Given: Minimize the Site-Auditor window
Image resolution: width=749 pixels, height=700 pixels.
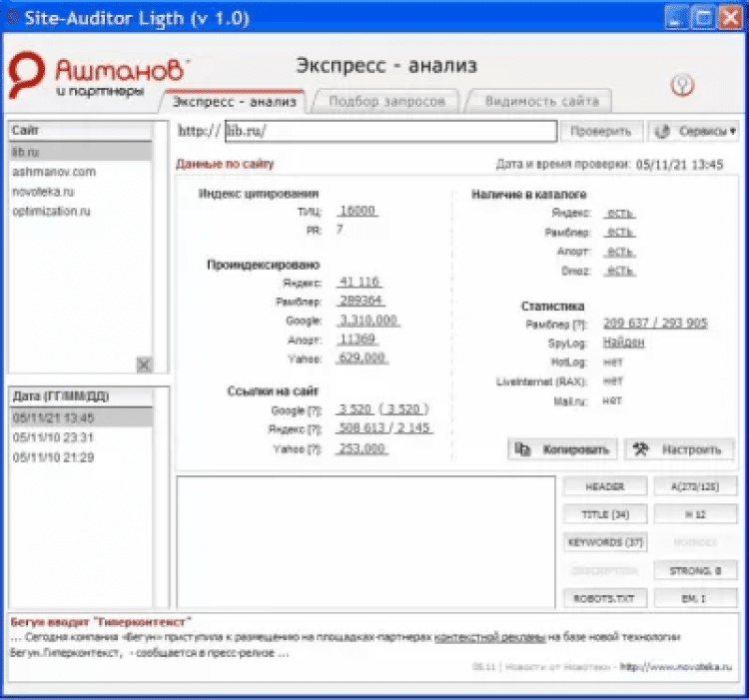Looking at the screenshot, I should point(677,18).
